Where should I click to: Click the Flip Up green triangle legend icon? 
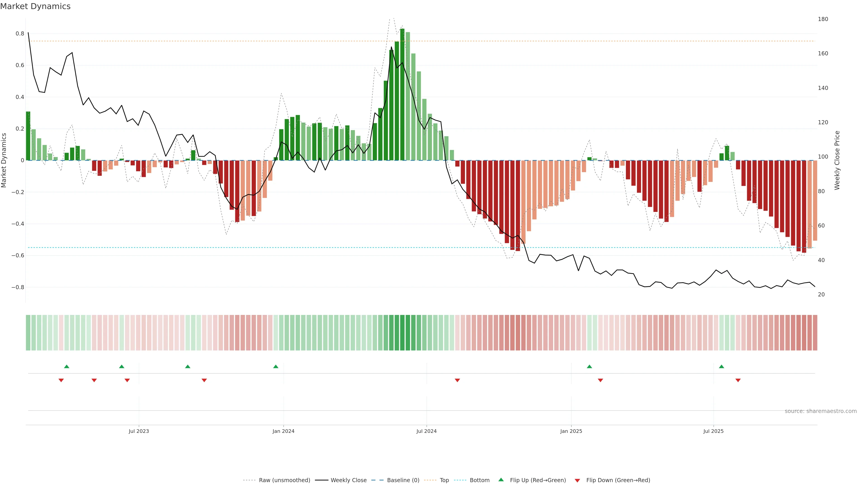click(x=501, y=480)
